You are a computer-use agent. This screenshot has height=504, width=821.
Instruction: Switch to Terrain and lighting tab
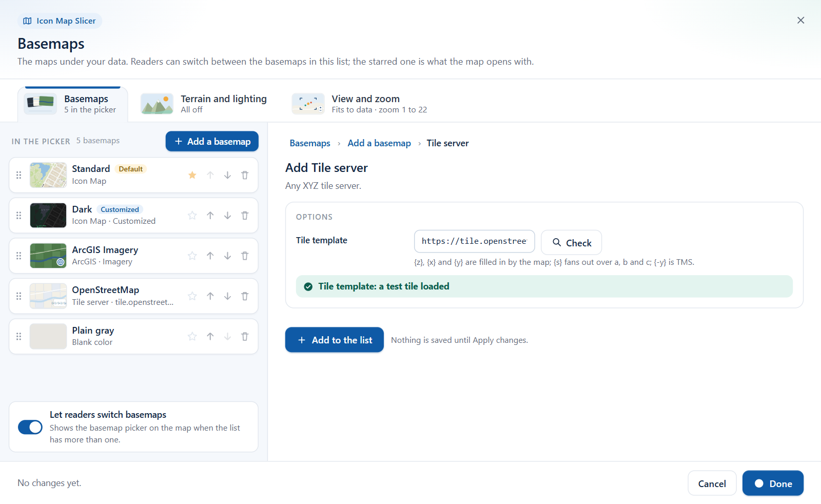pyautogui.click(x=204, y=104)
